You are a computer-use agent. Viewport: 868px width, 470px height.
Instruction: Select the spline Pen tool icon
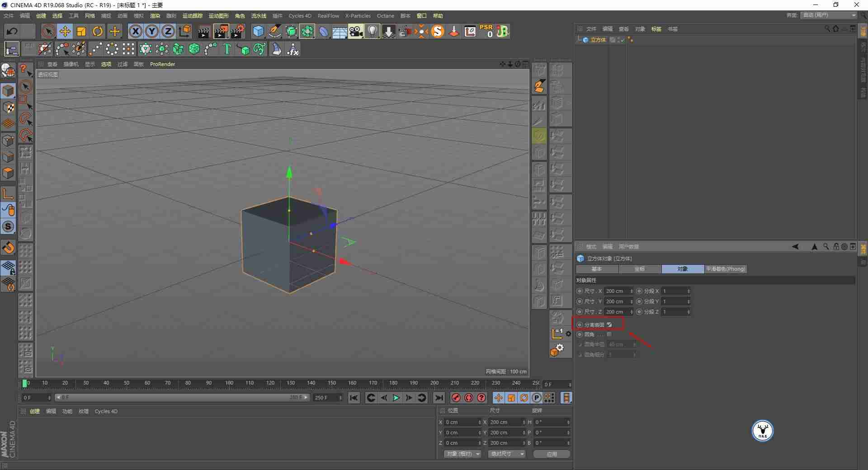click(275, 31)
